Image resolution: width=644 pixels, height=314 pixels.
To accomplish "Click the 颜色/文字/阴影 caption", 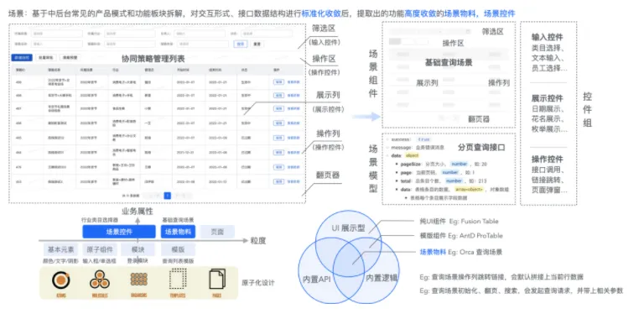I will (60, 261).
